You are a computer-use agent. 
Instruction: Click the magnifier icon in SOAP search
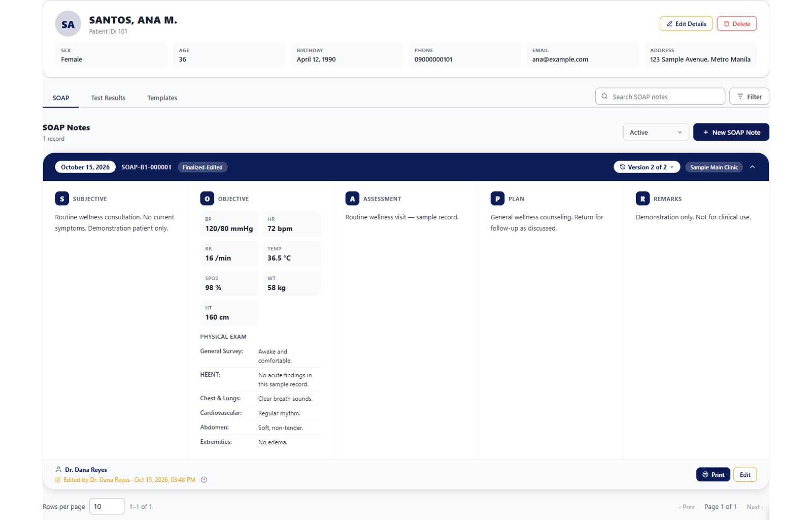point(604,96)
